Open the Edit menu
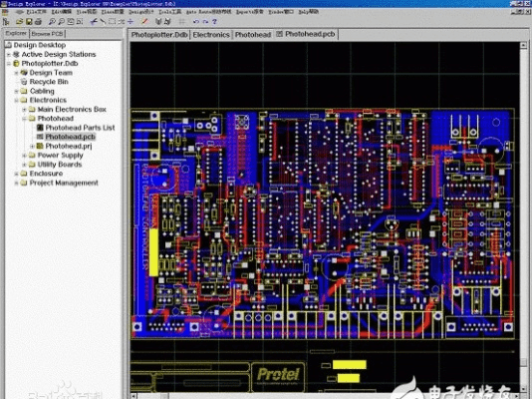 point(62,12)
